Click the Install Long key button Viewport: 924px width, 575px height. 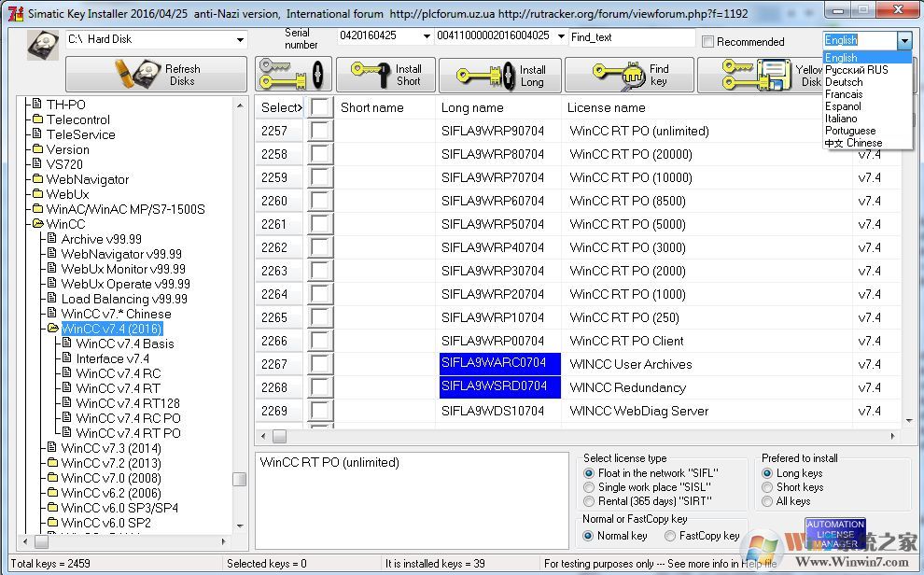[495, 76]
